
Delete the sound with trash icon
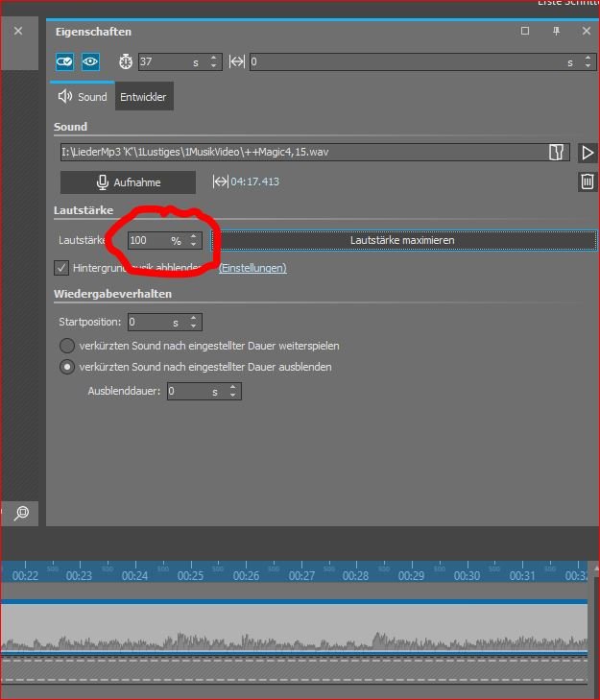pyautogui.click(x=588, y=181)
